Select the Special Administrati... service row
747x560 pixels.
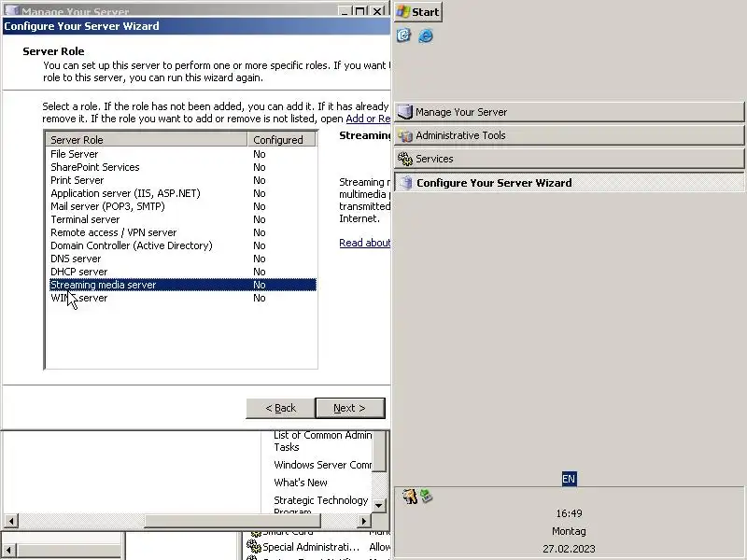(318, 547)
